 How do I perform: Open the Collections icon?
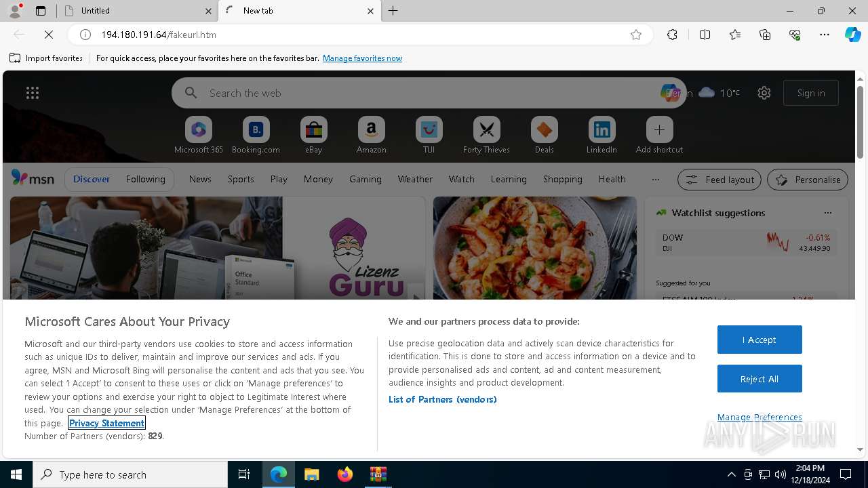[765, 35]
